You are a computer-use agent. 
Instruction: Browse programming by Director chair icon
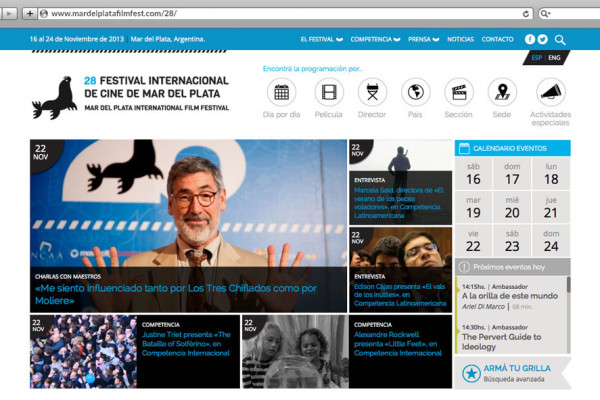click(372, 92)
